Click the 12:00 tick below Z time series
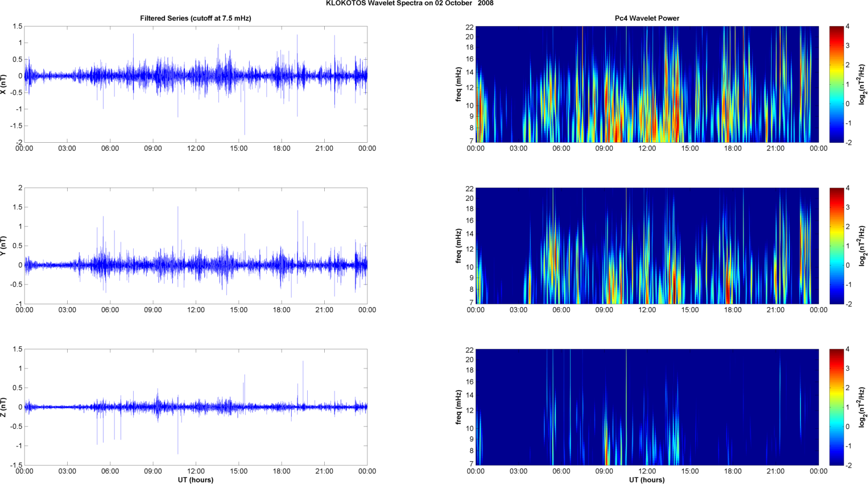Image resolution: width=868 pixels, height=484 pixels. [196, 471]
